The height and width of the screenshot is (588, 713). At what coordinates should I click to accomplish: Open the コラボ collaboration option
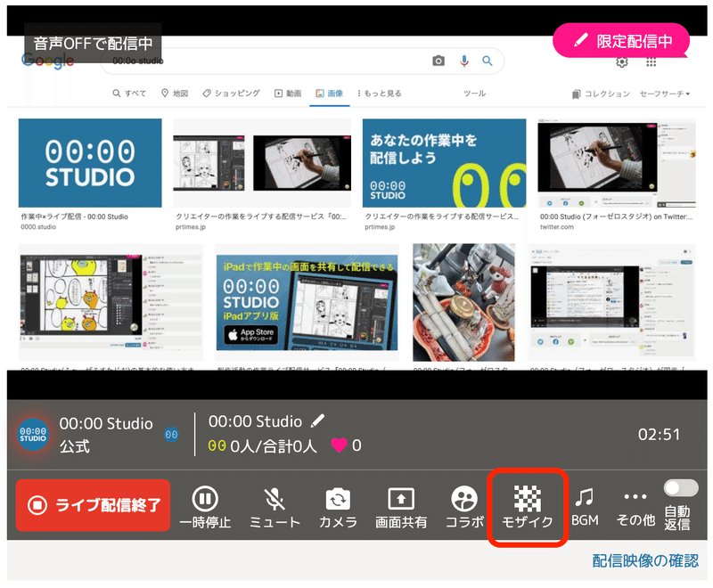tap(464, 508)
